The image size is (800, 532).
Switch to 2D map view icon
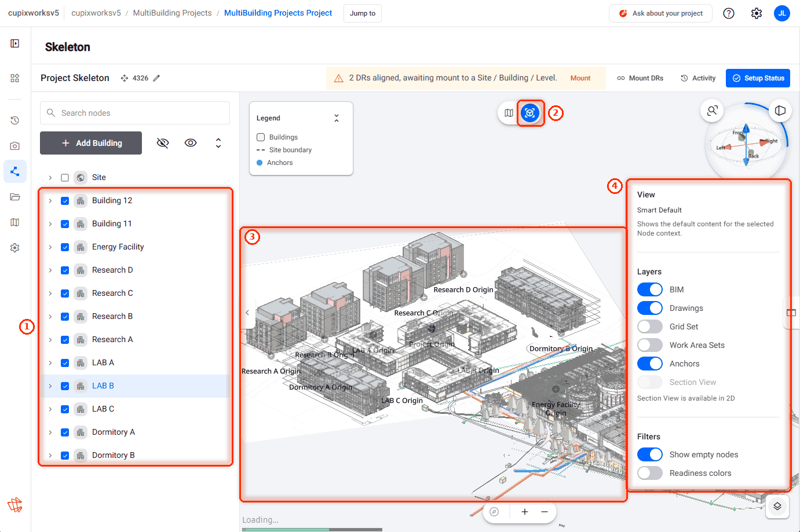(x=509, y=113)
